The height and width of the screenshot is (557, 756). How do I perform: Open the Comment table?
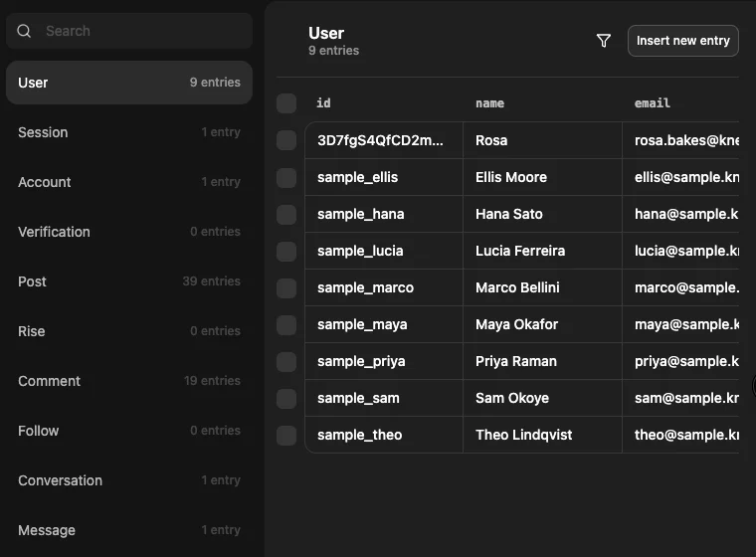pos(129,381)
